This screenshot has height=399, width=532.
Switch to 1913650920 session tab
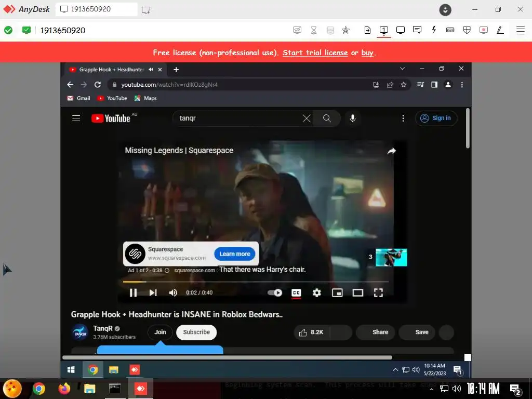96,9
